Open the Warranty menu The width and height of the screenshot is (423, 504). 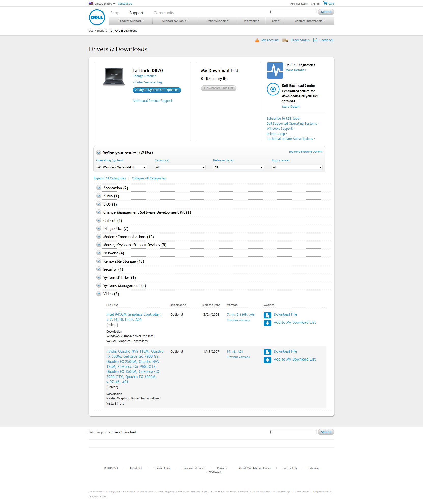coord(252,21)
